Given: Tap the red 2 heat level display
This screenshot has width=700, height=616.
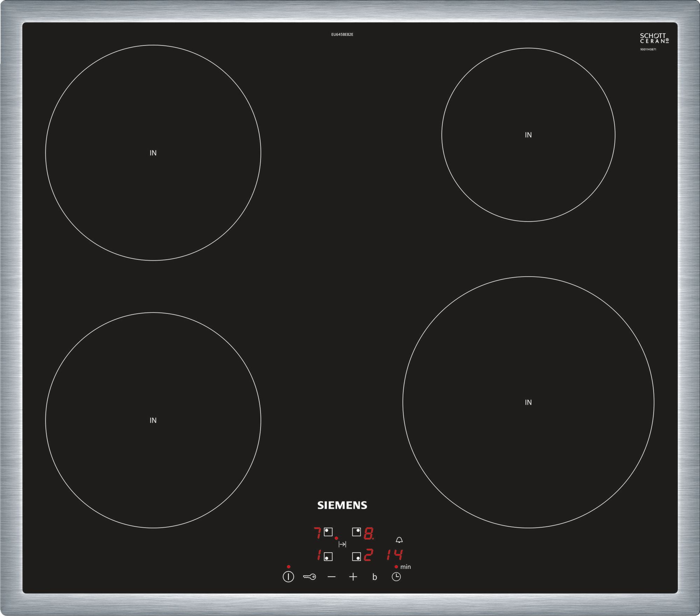Looking at the screenshot, I should (x=368, y=555).
